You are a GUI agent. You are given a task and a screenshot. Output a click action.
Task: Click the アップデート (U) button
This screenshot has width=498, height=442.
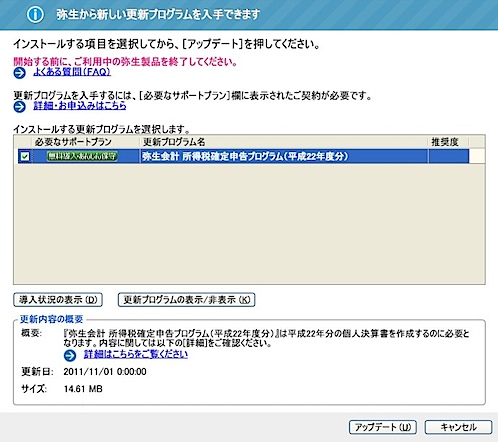(383, 427)
